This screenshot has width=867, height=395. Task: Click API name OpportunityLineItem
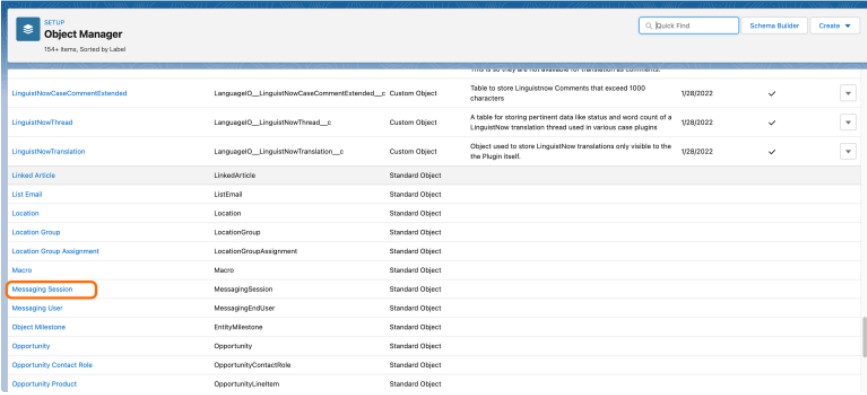[x=246, y=384]
